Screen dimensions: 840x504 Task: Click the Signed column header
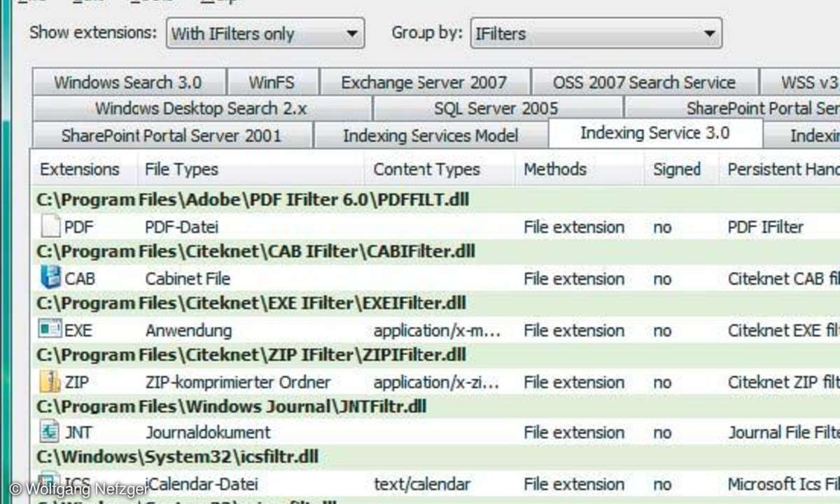(676, 169)
